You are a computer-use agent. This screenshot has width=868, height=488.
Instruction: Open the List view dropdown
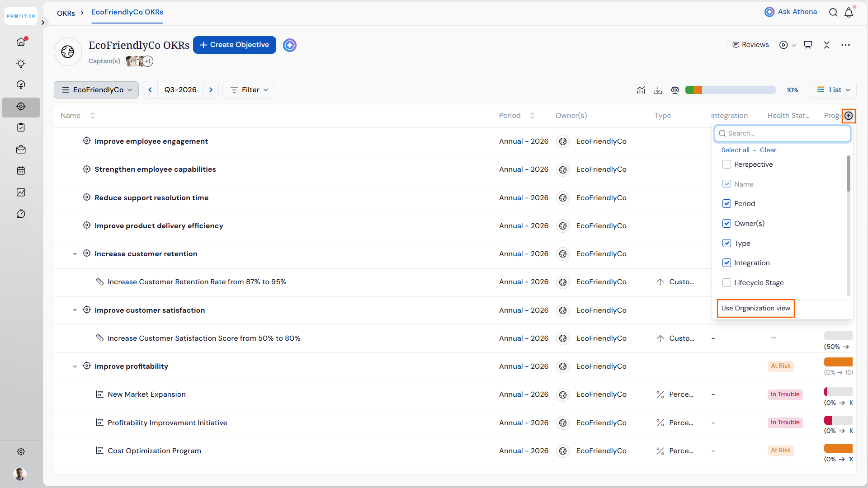[x=833, y=90]
